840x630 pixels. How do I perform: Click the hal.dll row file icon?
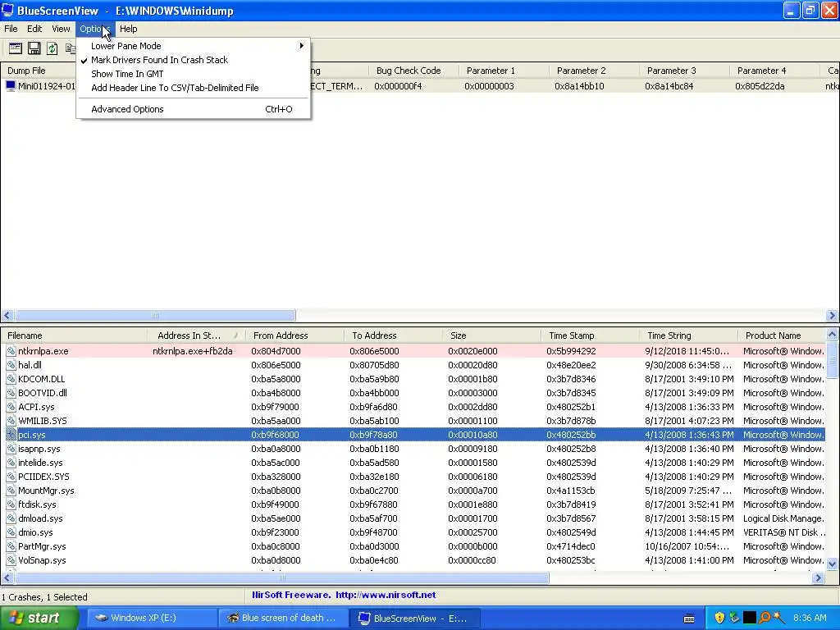11,365
